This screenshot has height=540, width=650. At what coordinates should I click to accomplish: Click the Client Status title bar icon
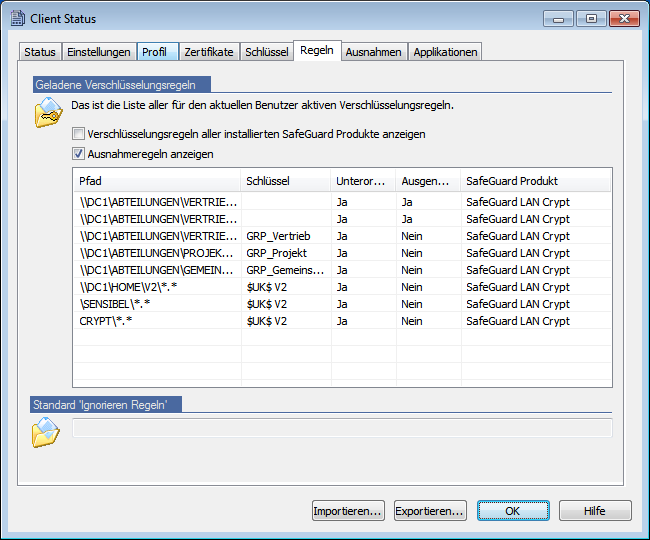point(17,18)
